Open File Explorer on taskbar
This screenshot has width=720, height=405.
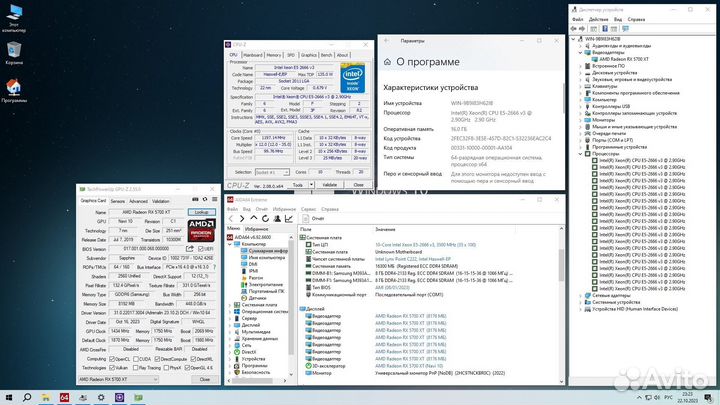(45, 397)
